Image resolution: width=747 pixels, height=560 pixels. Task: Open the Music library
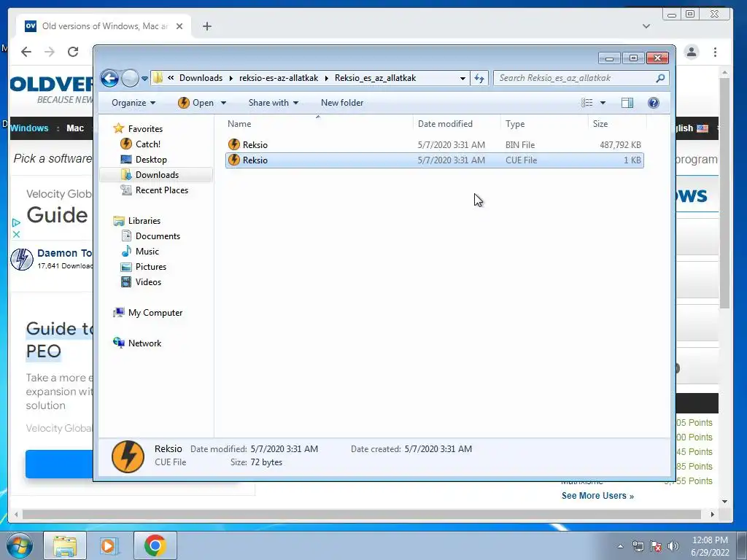147,252
